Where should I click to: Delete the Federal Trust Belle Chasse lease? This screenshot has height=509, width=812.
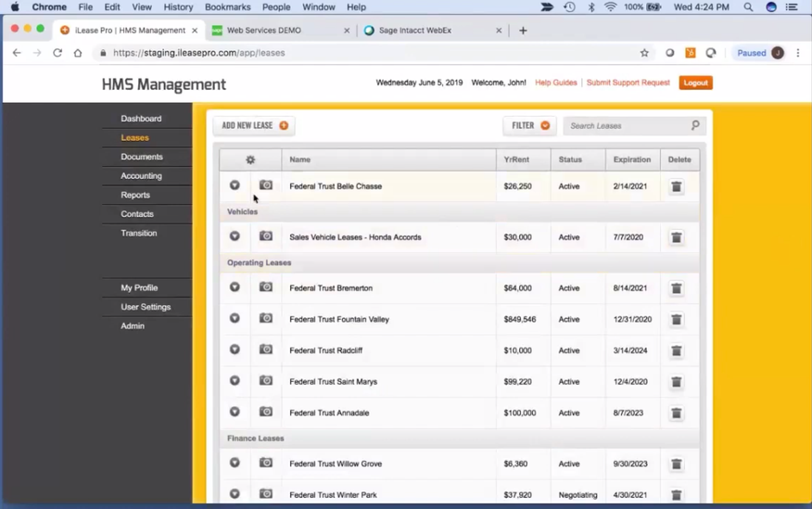point(677,186)
